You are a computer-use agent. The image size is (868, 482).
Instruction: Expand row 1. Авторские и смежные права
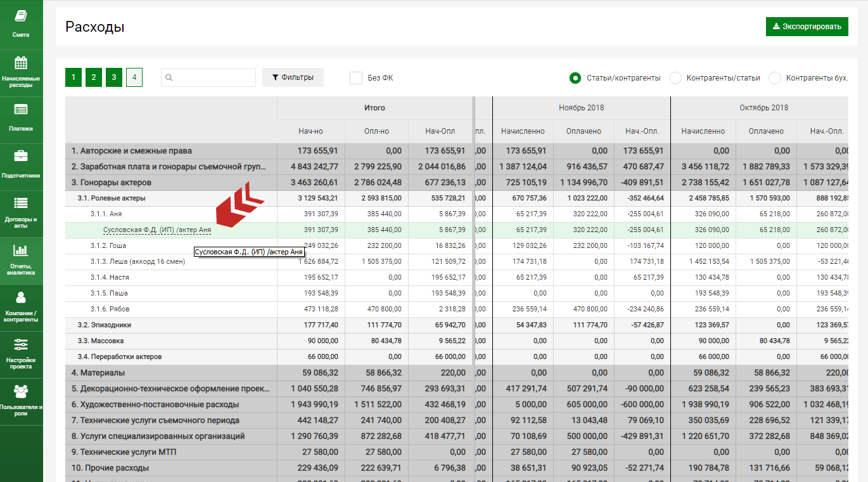click(x=171, y=151)
